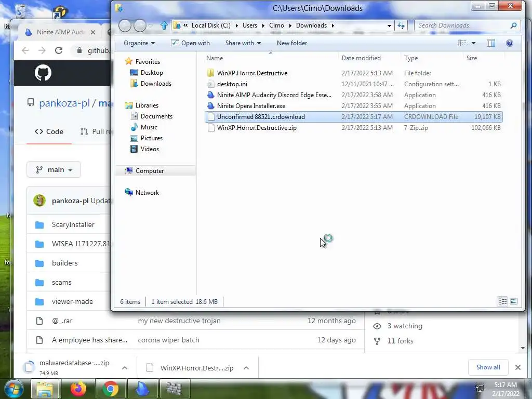Click the Ninite installer taskbar icon
Viewport: 532px width, 399px height.
click(x=142, y=389)
